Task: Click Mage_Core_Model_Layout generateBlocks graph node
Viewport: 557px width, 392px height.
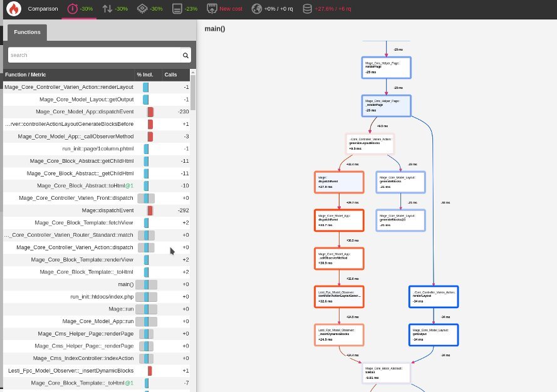Action: pyautogui.click(x=401, y=182)
